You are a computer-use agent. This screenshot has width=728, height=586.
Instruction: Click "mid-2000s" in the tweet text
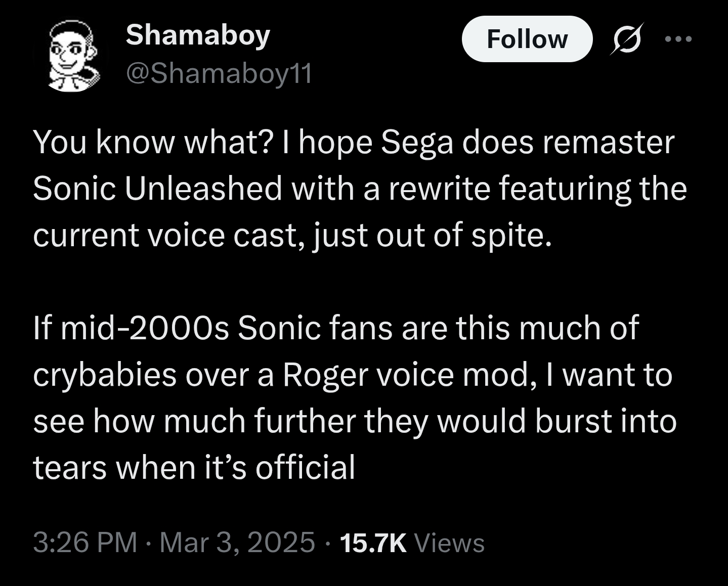131,328
